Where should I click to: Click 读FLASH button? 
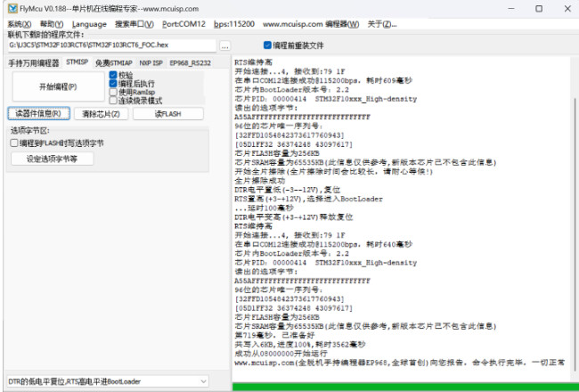[168, 114]
